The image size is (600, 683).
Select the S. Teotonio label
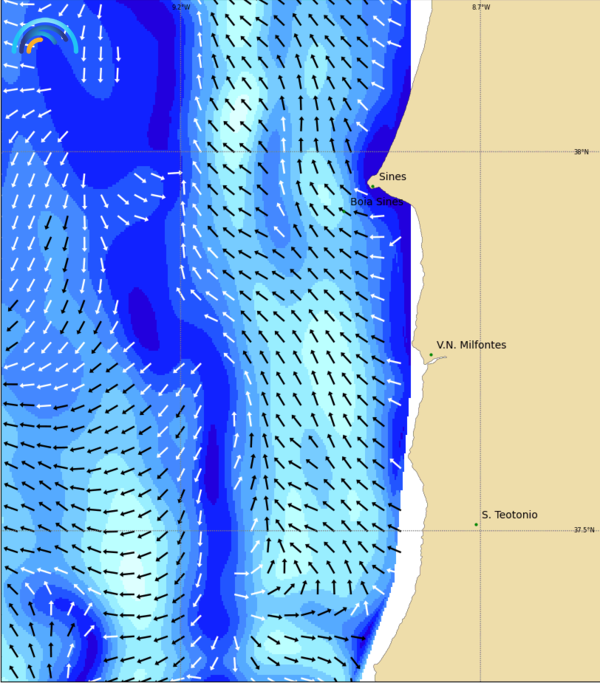pyautogui.click(x=509, y=515)
